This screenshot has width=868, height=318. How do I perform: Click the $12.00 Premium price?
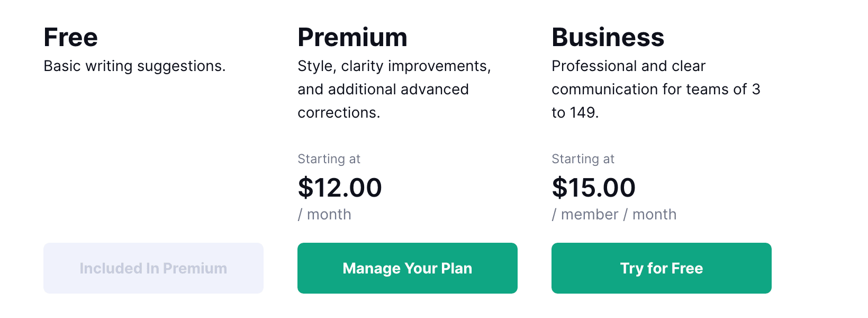[x=340, y=188]
